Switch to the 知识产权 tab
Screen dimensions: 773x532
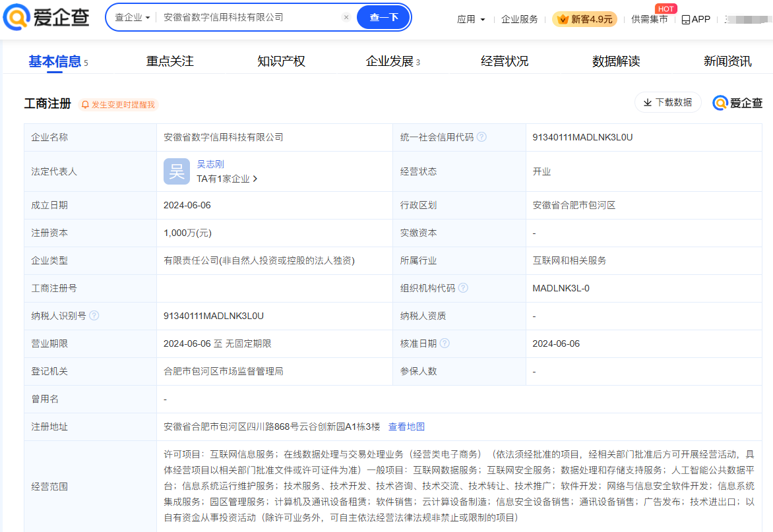[281, 61]
